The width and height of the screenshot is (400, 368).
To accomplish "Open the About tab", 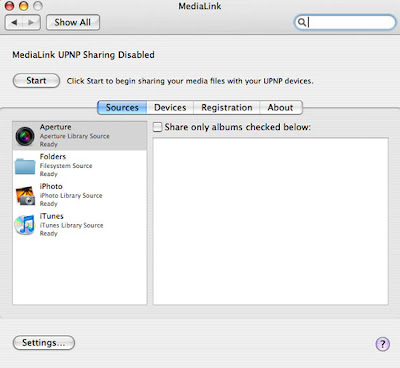I will [x=281, y=108].
